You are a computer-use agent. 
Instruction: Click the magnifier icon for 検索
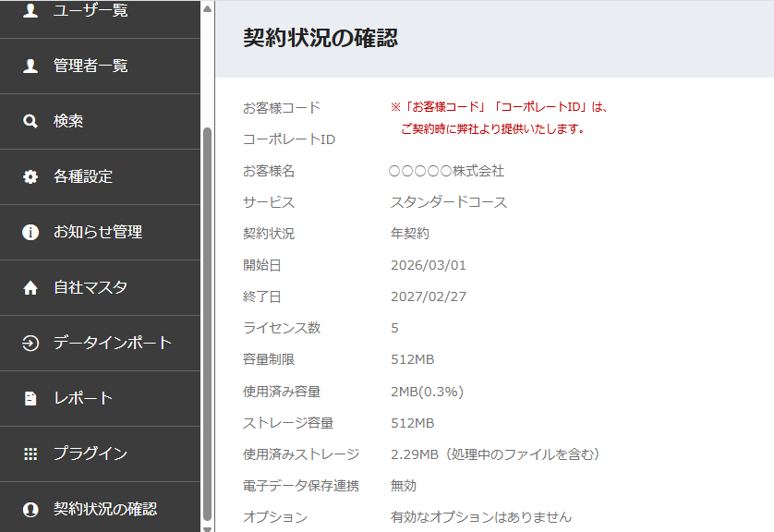tap(30, 121)
